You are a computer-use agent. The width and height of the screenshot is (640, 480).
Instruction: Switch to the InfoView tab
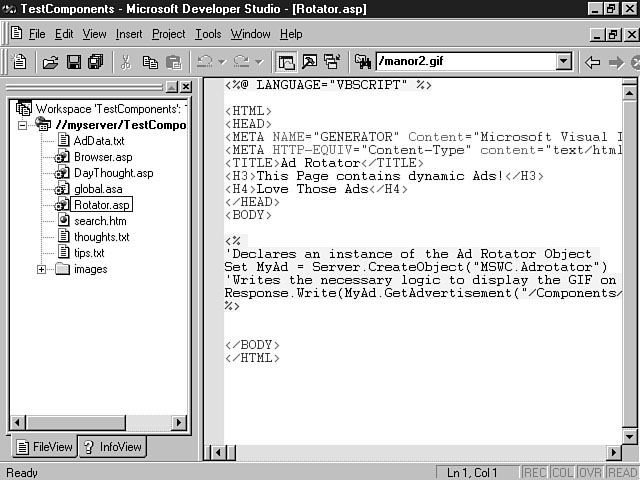tap(112, 447)
